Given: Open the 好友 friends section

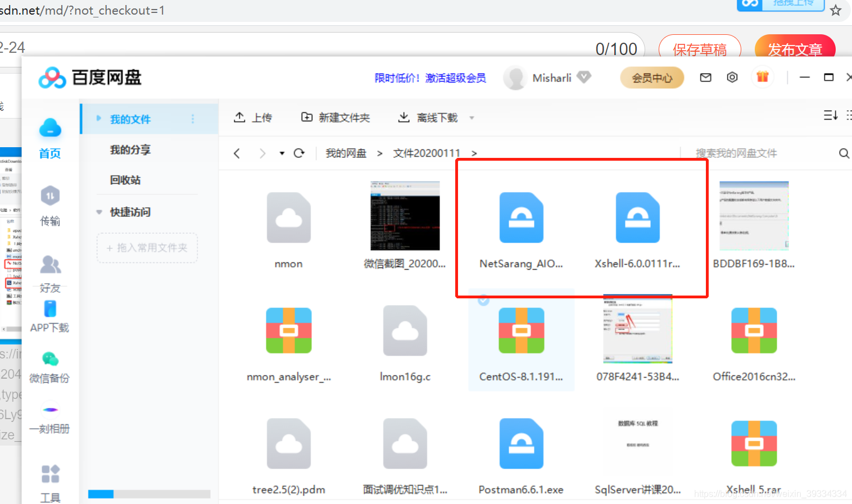Looking at the screenshot, I should [x=50, y=274].
